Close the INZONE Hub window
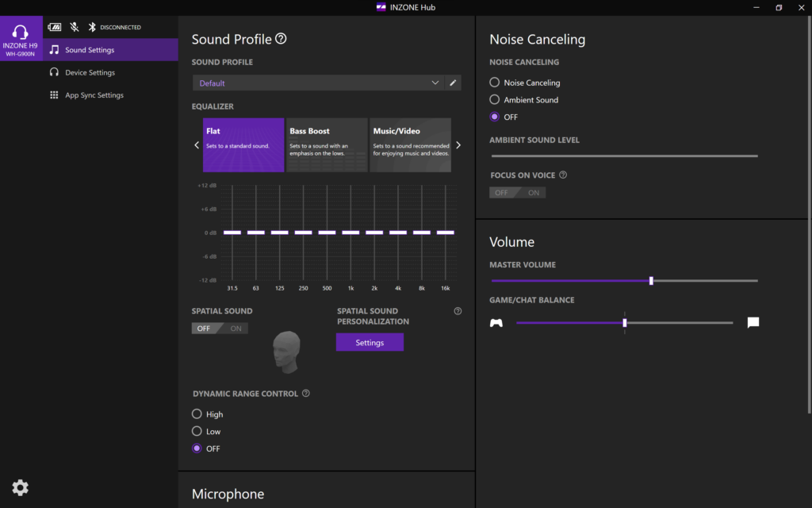This screenshot has width=812, height=508. tap(801, 7)
